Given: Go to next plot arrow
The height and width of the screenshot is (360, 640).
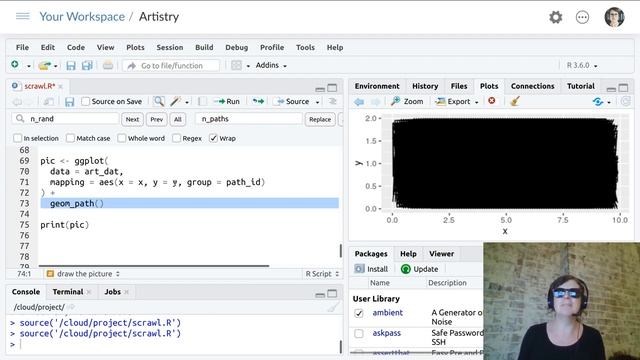Looking at the screenshot, I should [376, 102].
